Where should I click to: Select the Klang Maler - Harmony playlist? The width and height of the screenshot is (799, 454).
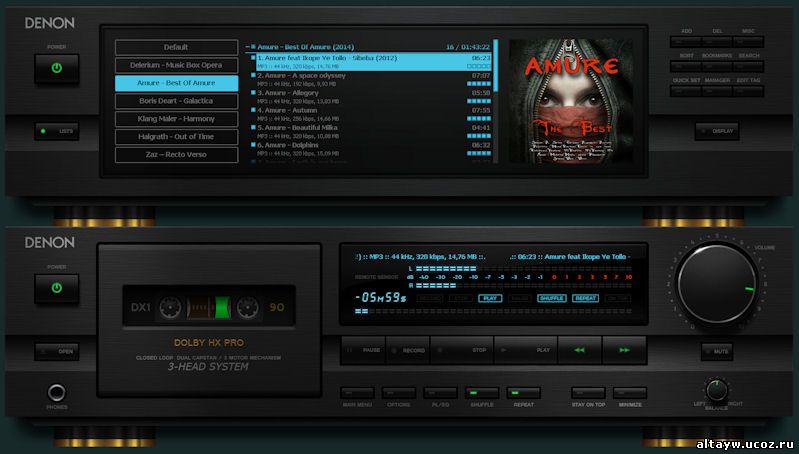coord(176,119)
